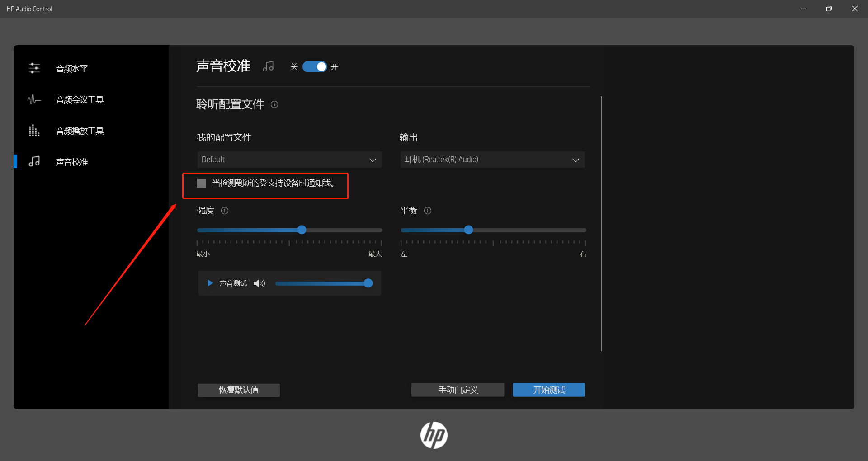Go to 音频会议工具 menu item

80,99
